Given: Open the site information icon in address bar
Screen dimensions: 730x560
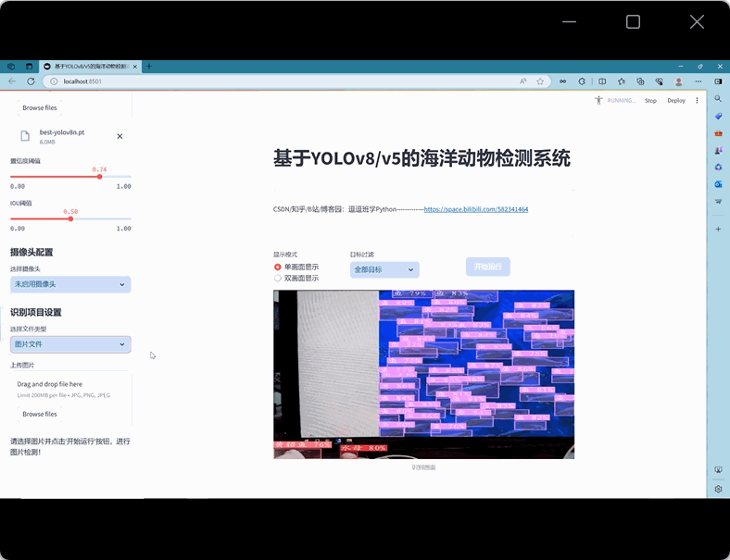Looking at the screenshot, I should click(54, 81).
